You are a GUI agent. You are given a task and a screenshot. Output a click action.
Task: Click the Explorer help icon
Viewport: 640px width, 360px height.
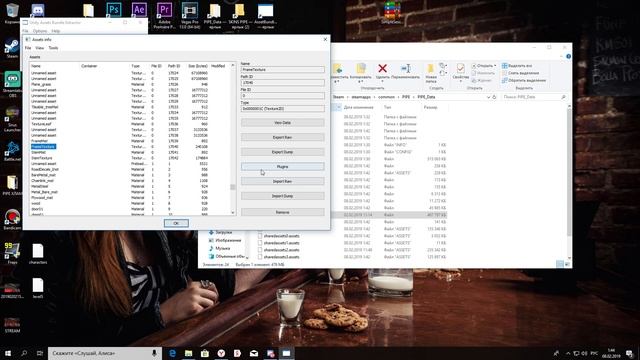point(568,56)
